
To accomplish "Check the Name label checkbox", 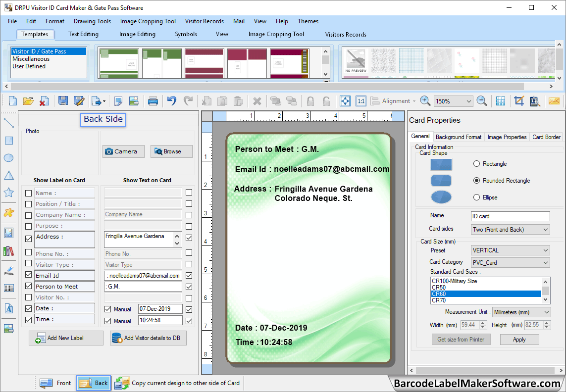I will click(29, 193).
